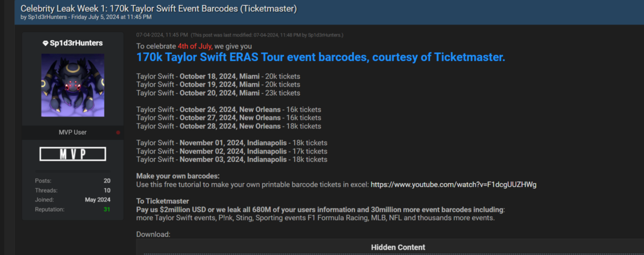644x255 pixels.
Task: Click the Threads count 10
Action: pos(107,190)
